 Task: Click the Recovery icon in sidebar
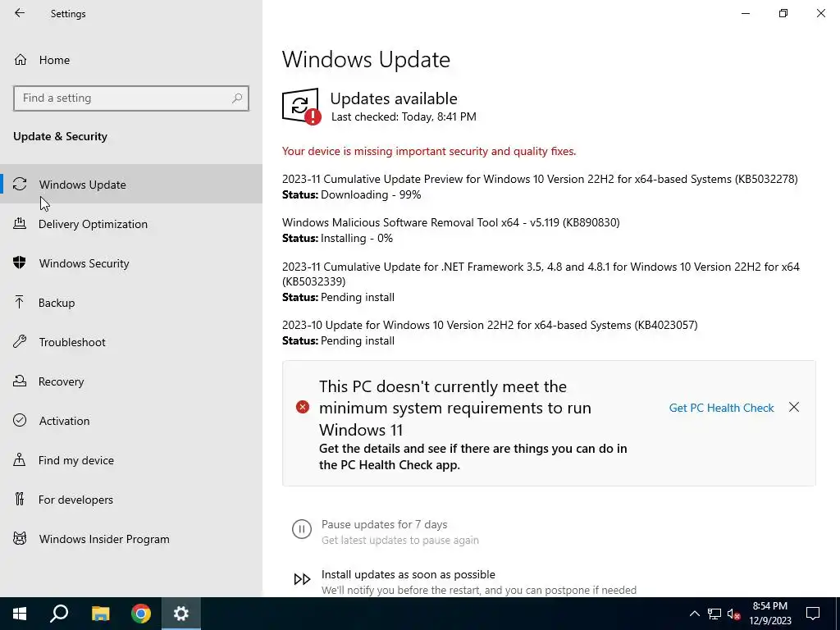tap(20, 381)
